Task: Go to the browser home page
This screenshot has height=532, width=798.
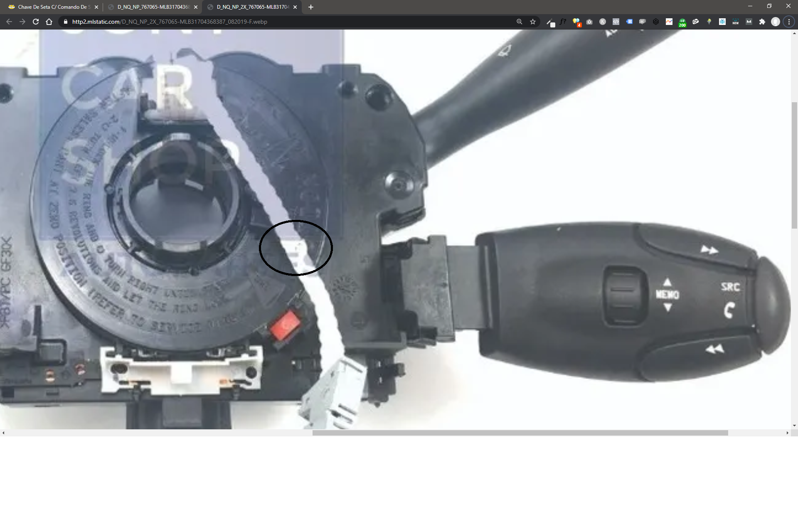Action: click(x=49, y=22)
